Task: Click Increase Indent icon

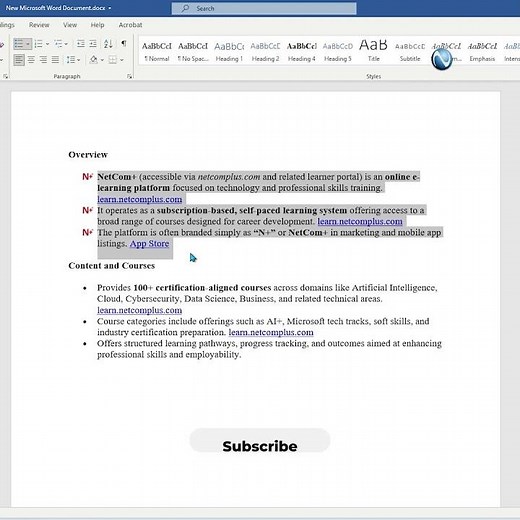Action: click(93, 44)
